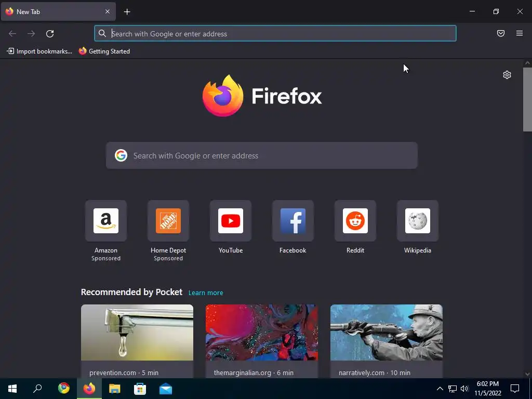532x399 pixels.
Task: Open the Windows Start menu
Action: [12, 389]
